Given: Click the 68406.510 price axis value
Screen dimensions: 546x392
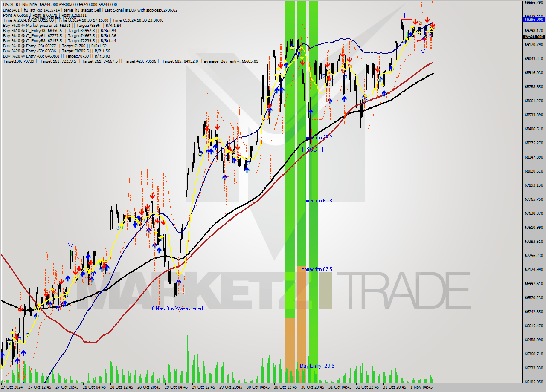Looking at the screenshot, I should point(534,129).
